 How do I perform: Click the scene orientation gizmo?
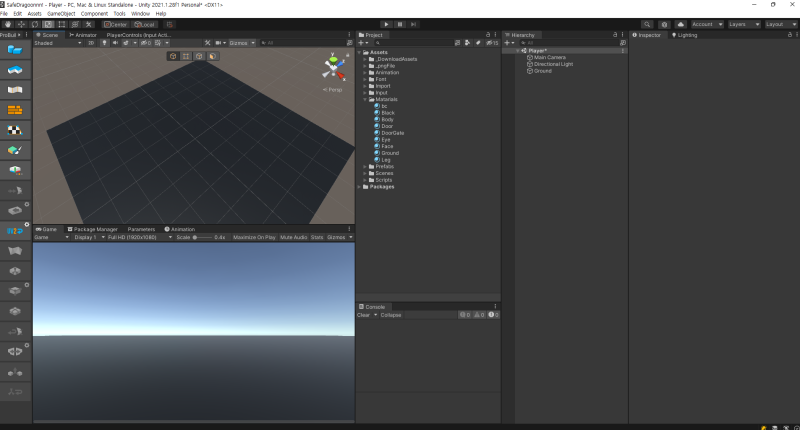(334, 68)
